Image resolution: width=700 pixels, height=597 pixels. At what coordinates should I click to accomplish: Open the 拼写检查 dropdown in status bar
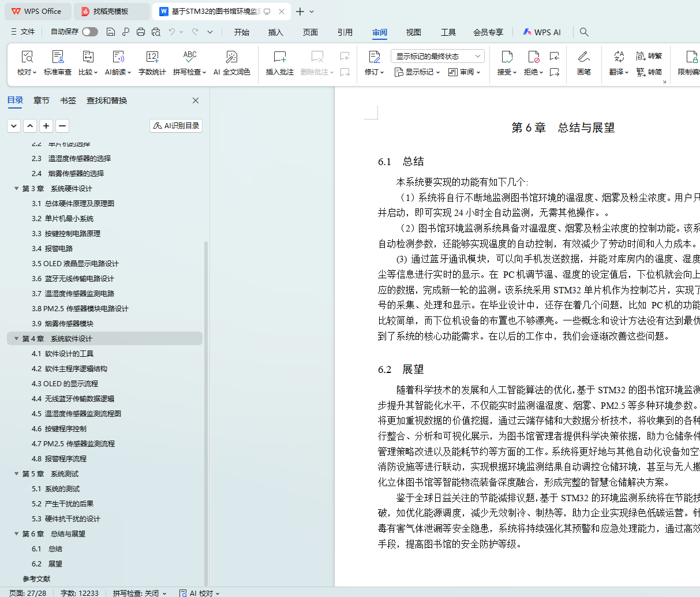point(139,593)
